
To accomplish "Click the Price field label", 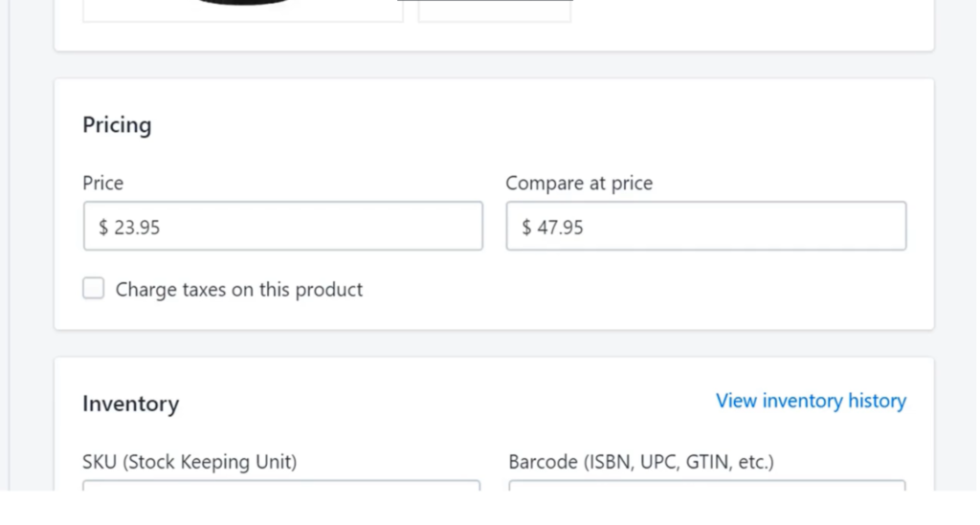I will (103, 183).
